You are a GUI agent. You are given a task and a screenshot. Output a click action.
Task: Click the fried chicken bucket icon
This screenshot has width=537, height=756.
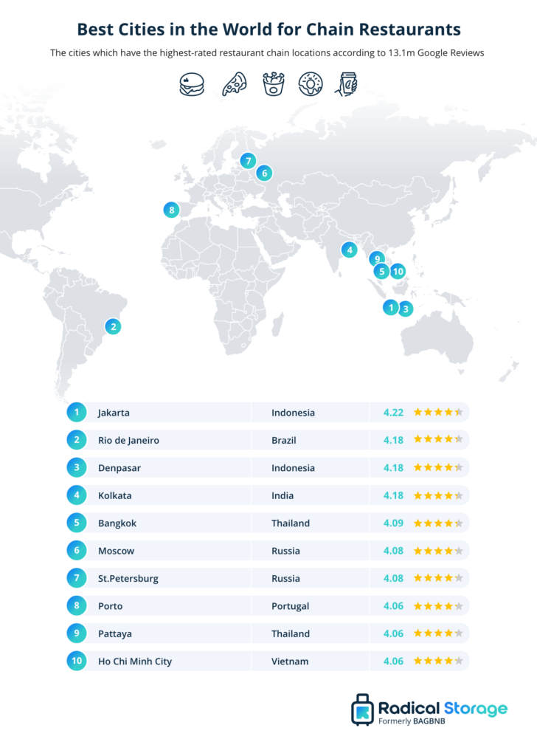pos(273,84)
